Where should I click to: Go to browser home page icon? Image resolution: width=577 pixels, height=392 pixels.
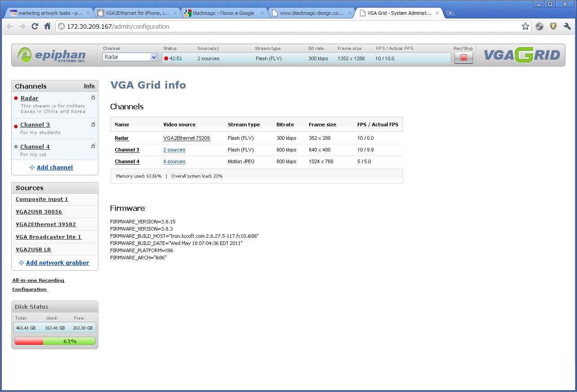(48, 27)
